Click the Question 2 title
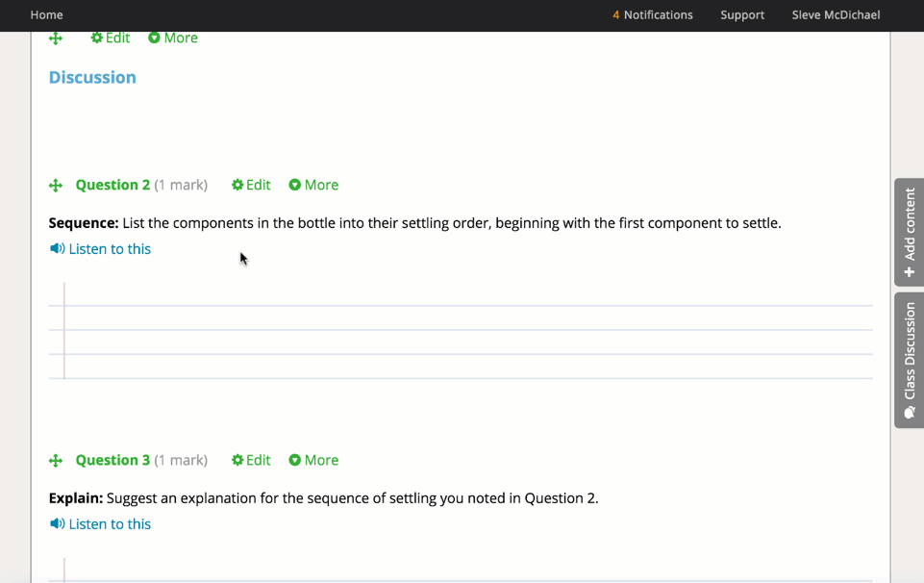 [112, 185]
